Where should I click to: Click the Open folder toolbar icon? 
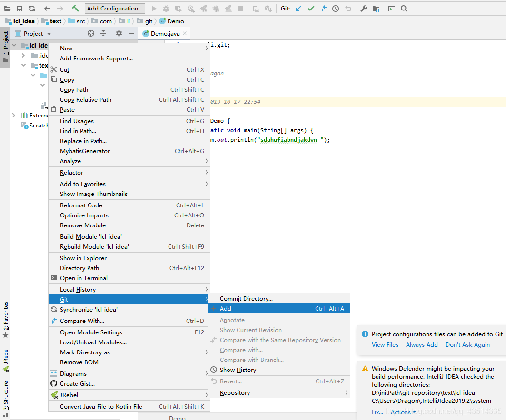tap(7, 9)
